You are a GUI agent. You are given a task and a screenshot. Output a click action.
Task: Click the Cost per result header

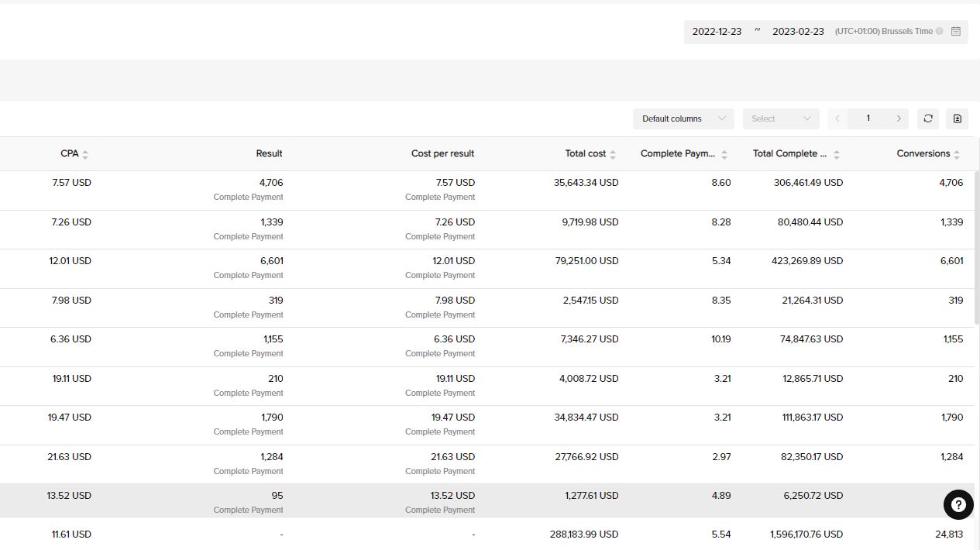coord(442,153)
